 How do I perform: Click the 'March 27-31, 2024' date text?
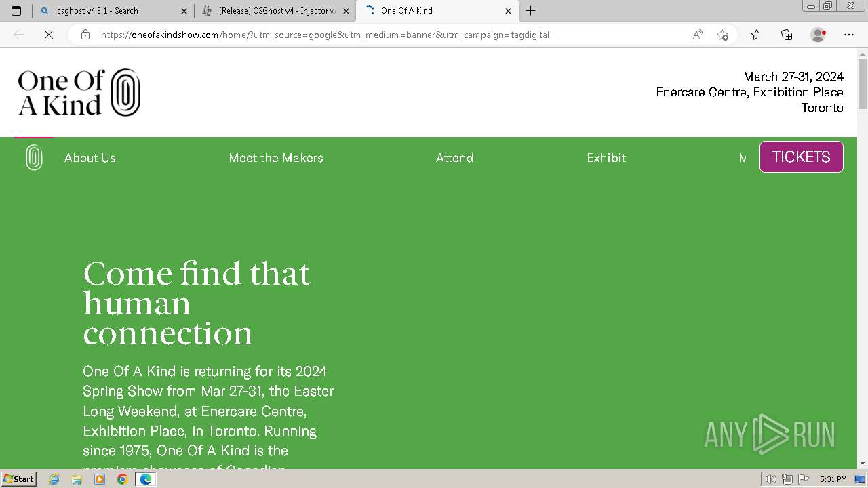793,77
